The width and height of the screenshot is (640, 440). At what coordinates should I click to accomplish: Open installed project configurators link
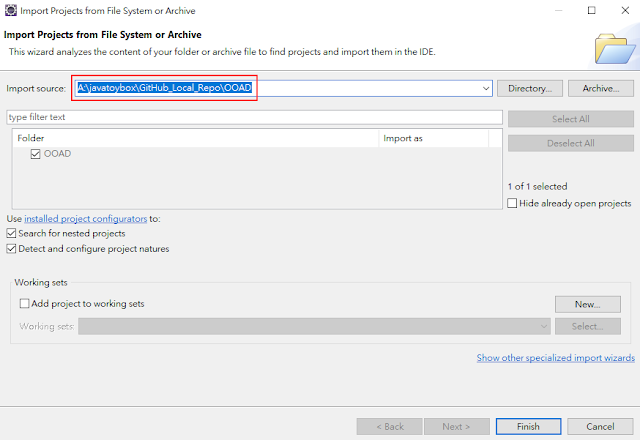tap(85, 218)
